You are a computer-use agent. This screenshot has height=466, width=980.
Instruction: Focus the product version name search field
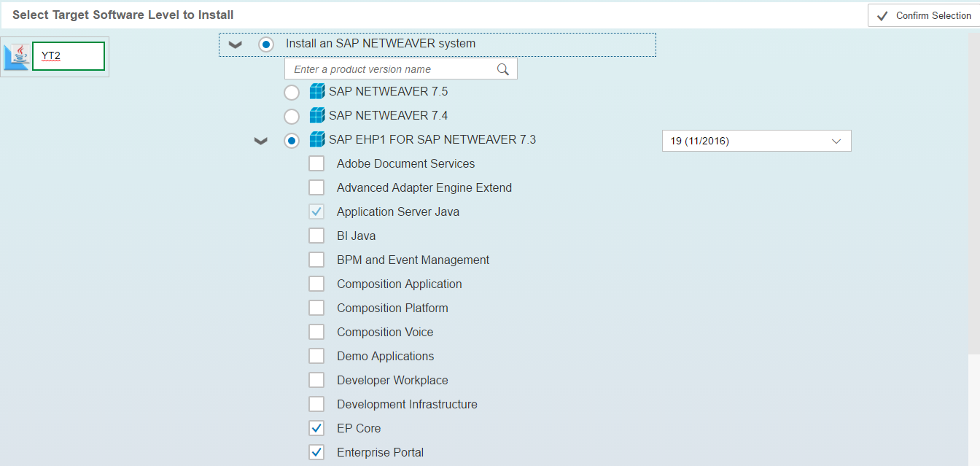pos(390,69)
